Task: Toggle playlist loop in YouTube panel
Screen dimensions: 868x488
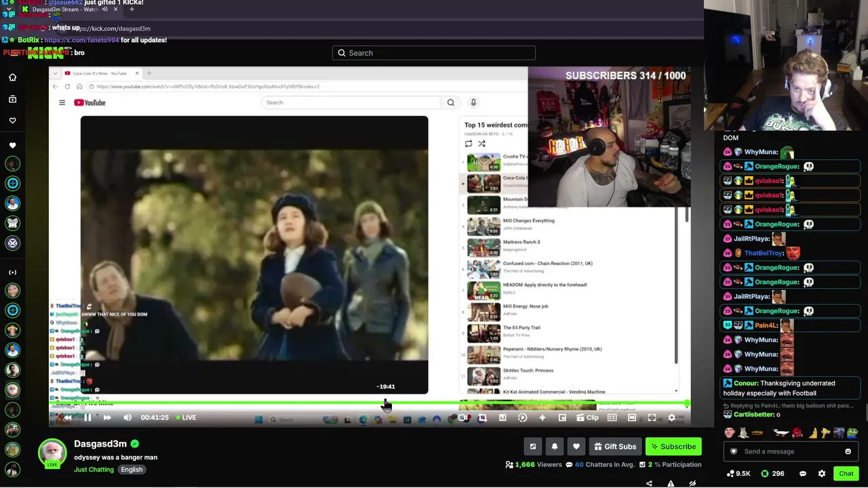Action: pos(469,144)
